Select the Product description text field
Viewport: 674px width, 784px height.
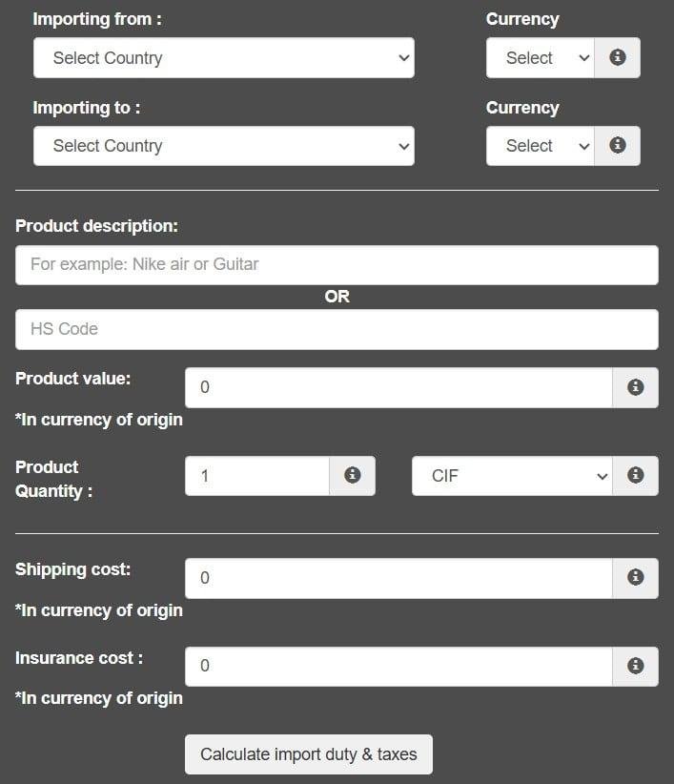click(x=336, y=264)
